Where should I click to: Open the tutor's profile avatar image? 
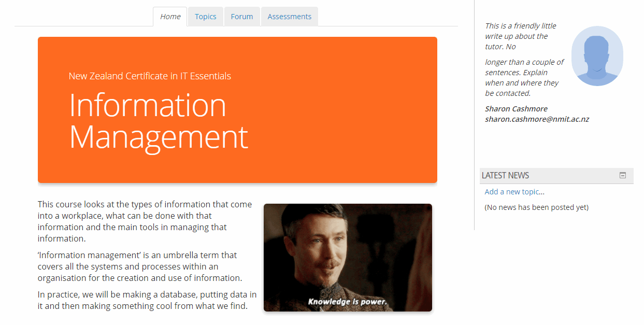tap(597, 55)
